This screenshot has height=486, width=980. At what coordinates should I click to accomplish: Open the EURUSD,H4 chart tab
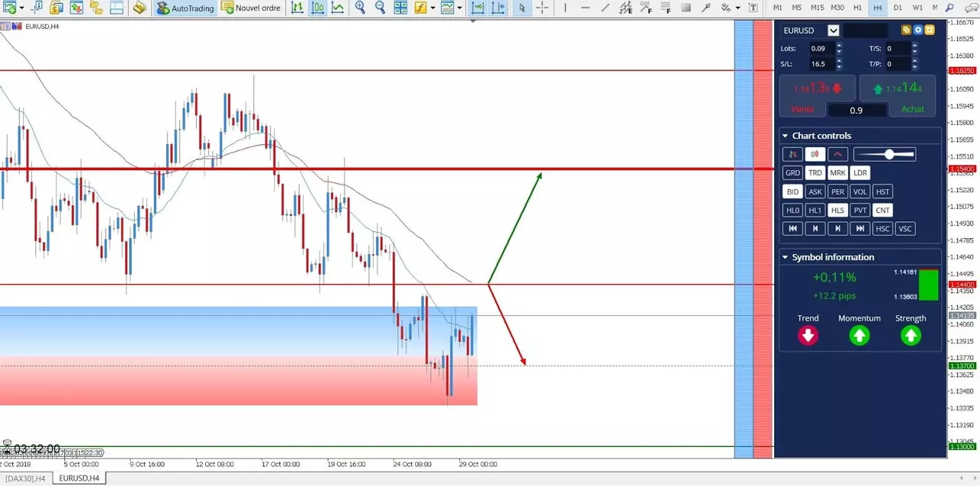(79, 478)
